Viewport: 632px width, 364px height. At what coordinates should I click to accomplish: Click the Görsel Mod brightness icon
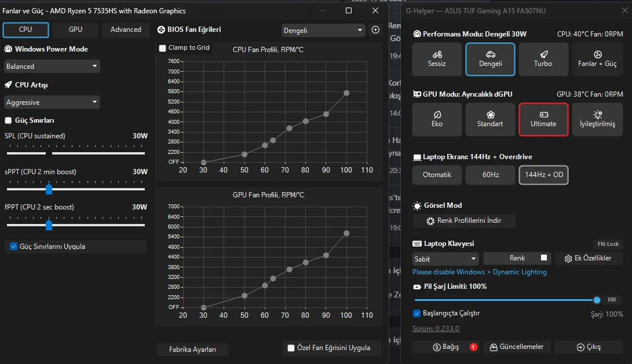click(x=417, y=206)
